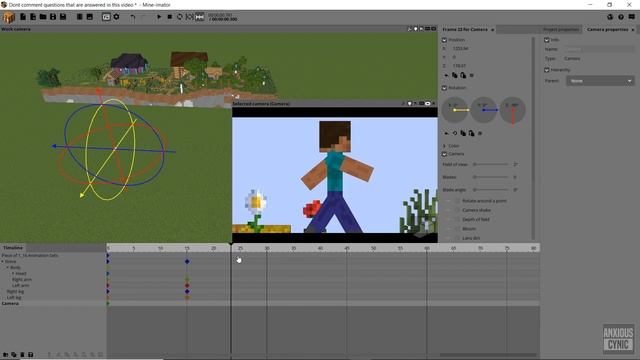Save the project with the first floppy icon
Screen dimensions: 640x360
[53, 17]
